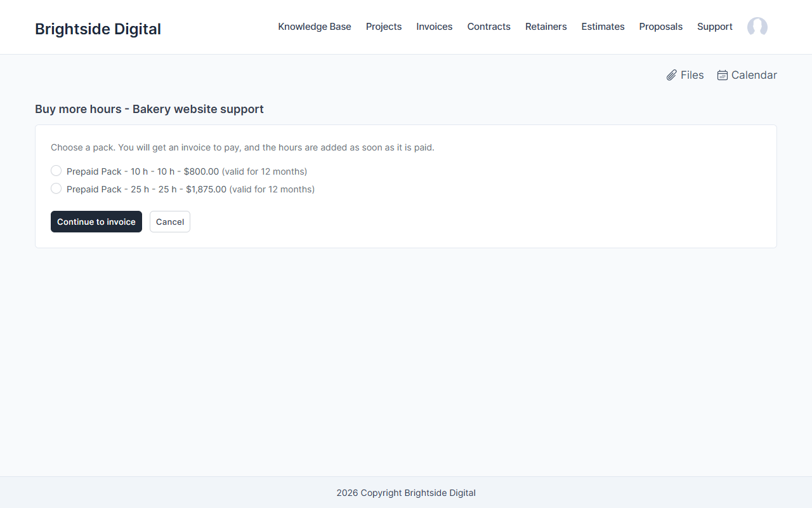Open the Retainers page
The image size is (812, 508).
546,27
